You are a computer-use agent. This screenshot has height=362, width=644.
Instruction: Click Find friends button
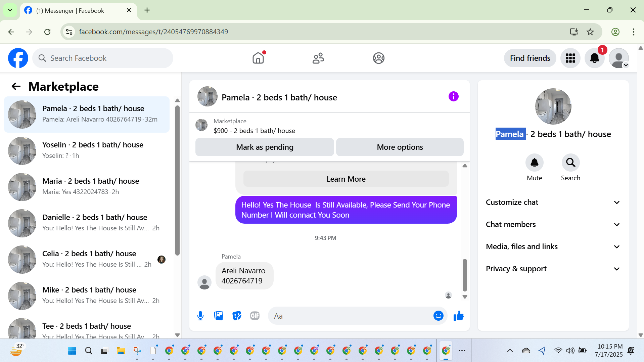530,58
